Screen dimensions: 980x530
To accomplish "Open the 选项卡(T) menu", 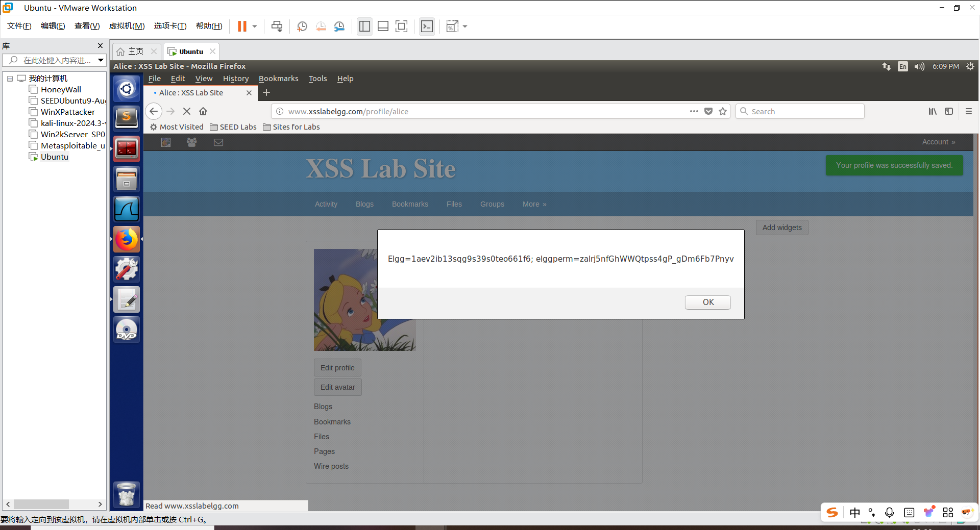I will point(170,26).
